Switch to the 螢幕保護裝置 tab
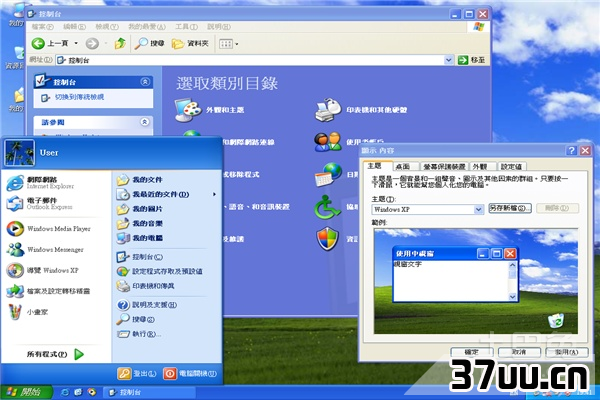 (x=444, y=167)
